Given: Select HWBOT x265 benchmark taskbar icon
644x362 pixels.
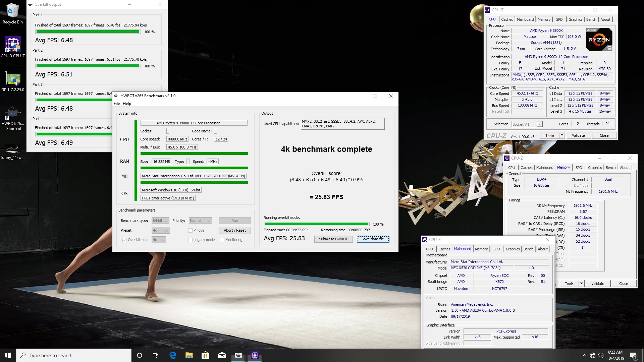Looking at the screenshot, I should 238,355.
